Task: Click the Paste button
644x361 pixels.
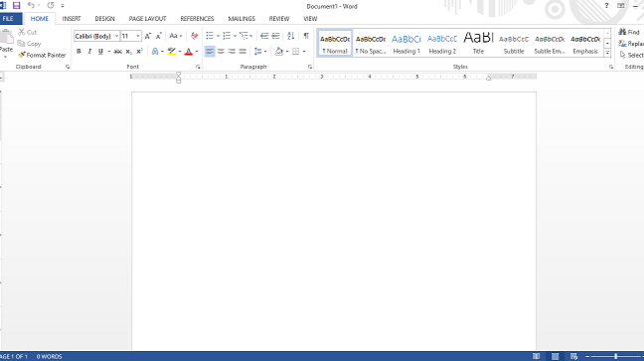Action: tap(6, 44)
